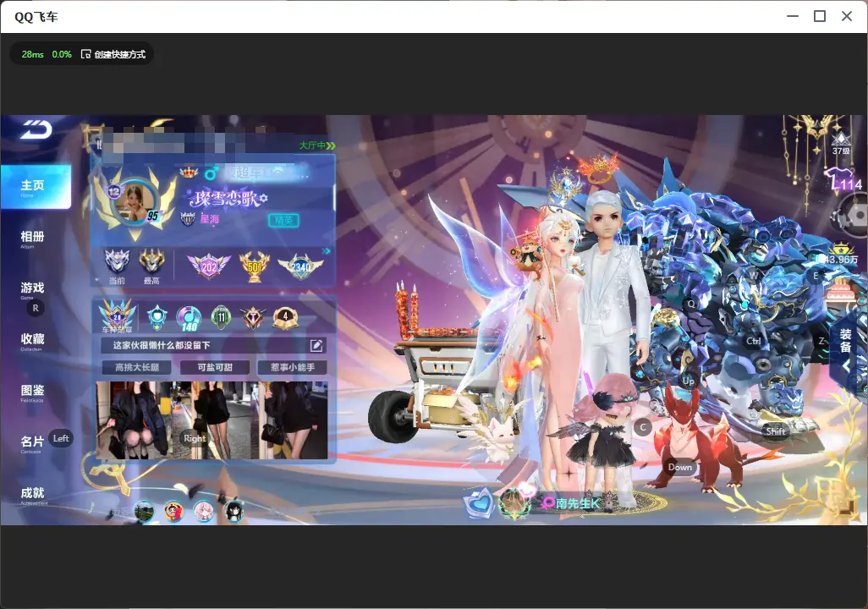Click the 最高 highest rank badge

151,266
